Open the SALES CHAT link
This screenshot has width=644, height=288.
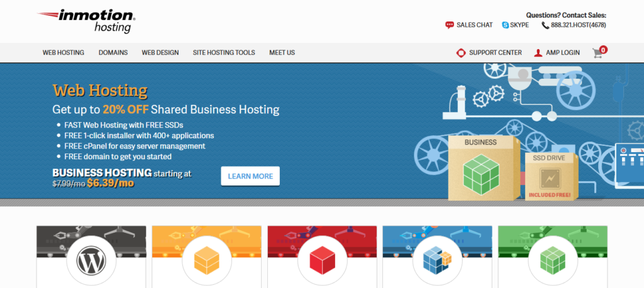(474, 25)
